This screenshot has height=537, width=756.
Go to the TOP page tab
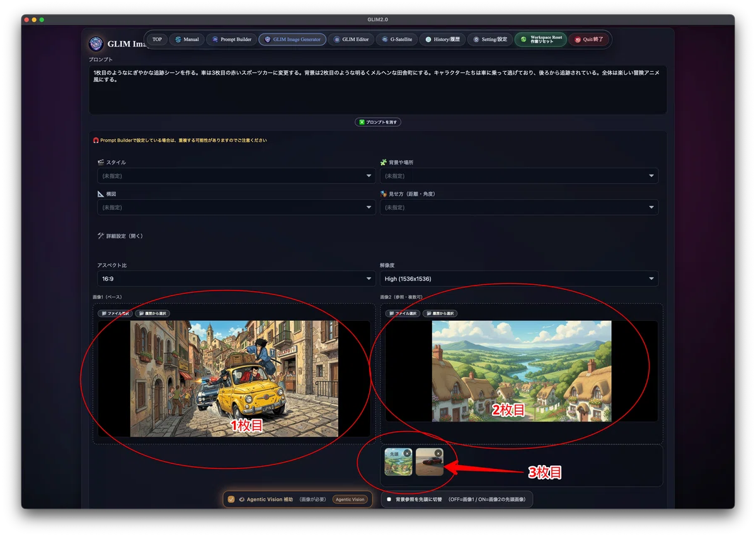(x=157, y=39)
